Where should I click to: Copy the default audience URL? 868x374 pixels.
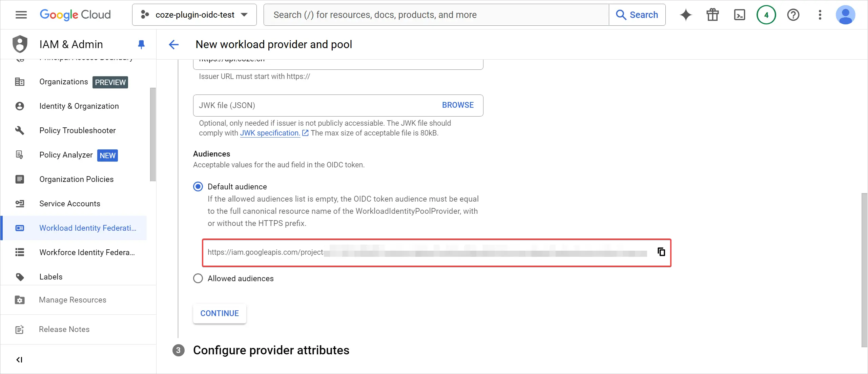pos(661,252)
